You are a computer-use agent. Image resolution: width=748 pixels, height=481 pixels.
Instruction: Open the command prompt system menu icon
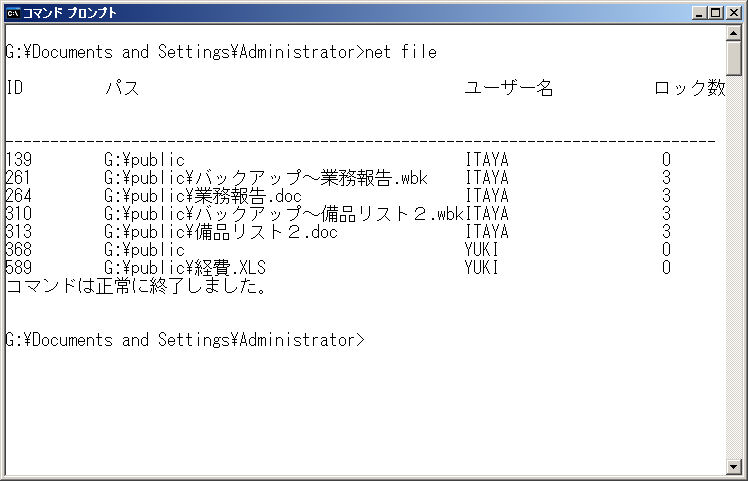click(x=13, y=13)
